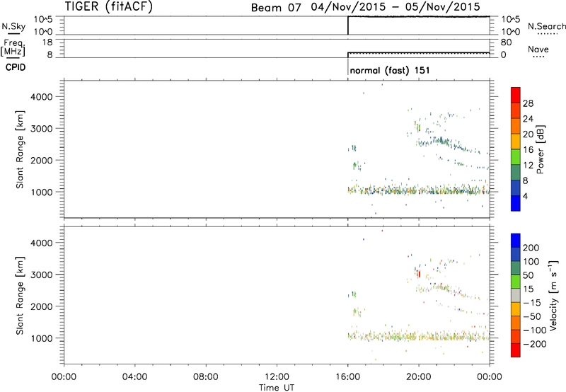Click the bright blue bottom Power colorbar segment
566x392 pixels.
pyautogui.click(x=516, y=203)
